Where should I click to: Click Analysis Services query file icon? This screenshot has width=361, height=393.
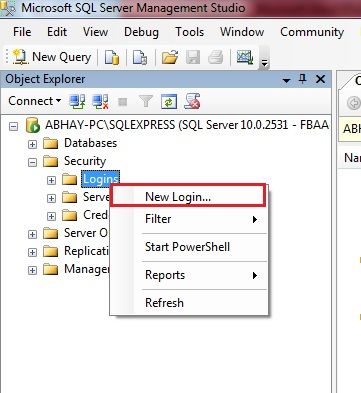[140, 57]
